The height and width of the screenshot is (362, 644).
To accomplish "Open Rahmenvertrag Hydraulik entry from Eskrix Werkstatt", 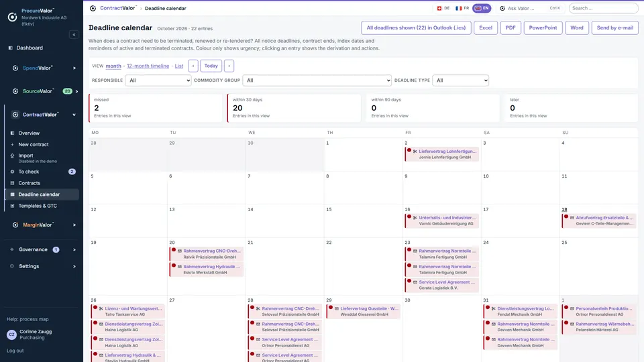I will click(x=206, y=269).
